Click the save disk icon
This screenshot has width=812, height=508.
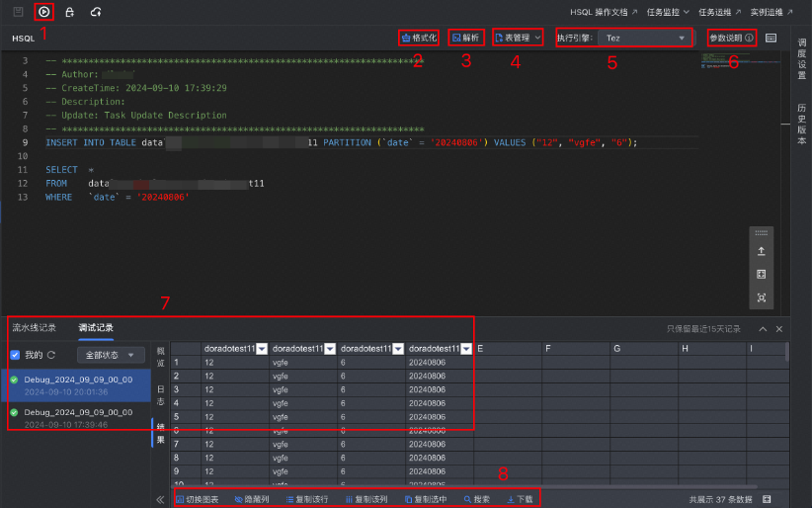[19, 12]
